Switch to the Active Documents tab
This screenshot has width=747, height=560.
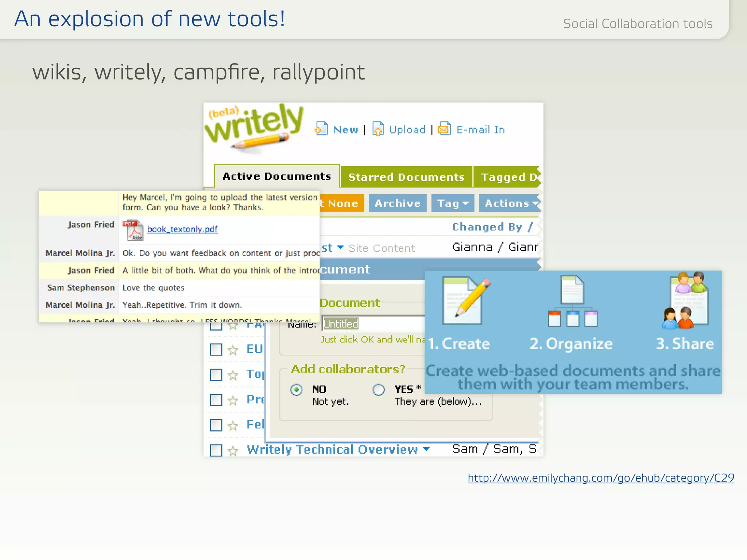276,176
